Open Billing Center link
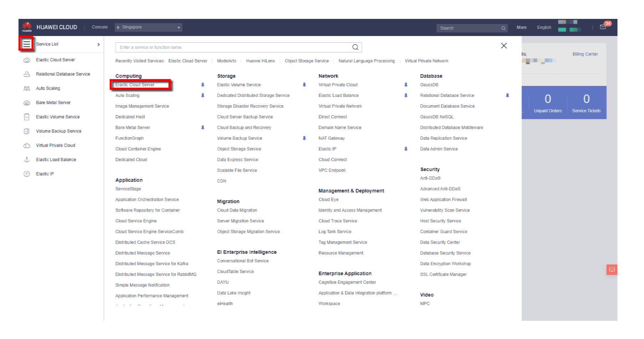 [585, 54]
